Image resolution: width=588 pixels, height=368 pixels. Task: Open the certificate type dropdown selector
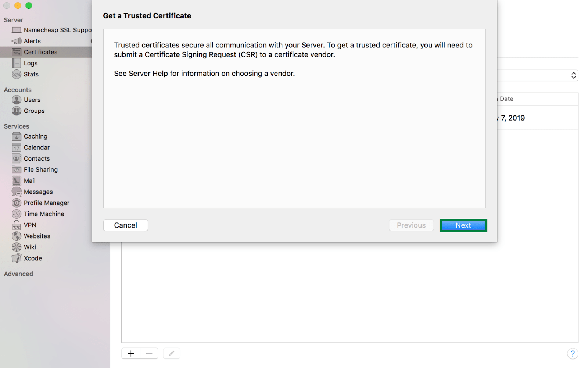pyautogui.click(x=574, y=75)
